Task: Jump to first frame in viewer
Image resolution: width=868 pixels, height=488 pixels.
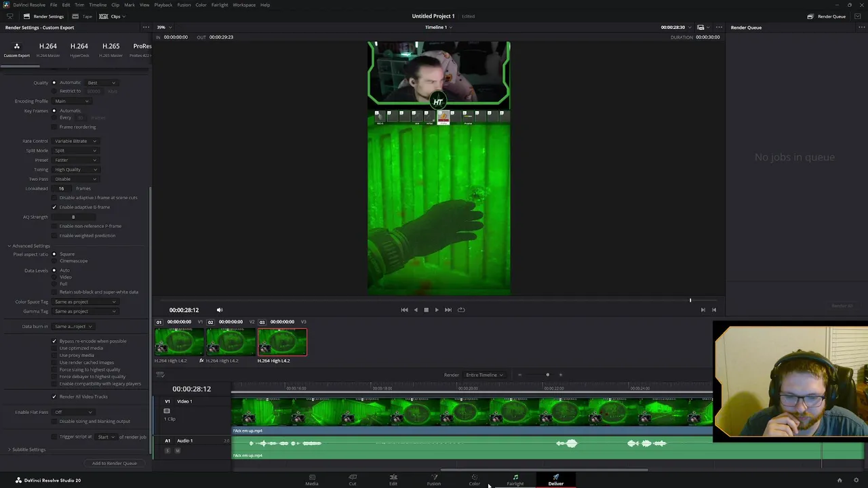Action: [404, 310]
